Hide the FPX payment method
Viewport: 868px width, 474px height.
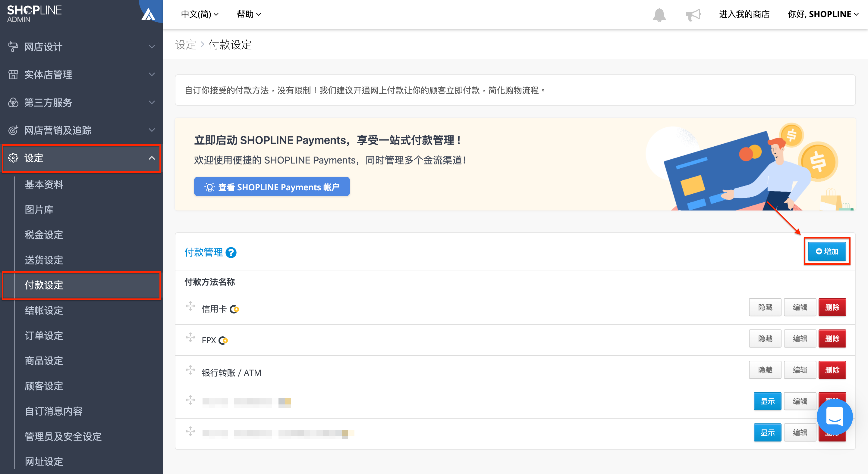click(x=765, y=338)
